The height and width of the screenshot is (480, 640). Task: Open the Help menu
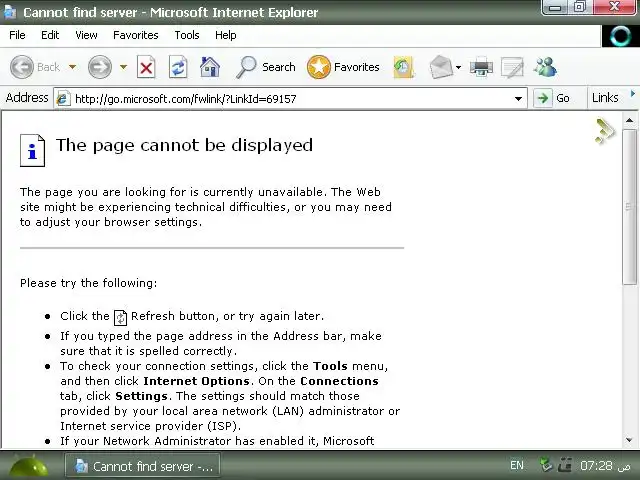(x=226, y=35)
